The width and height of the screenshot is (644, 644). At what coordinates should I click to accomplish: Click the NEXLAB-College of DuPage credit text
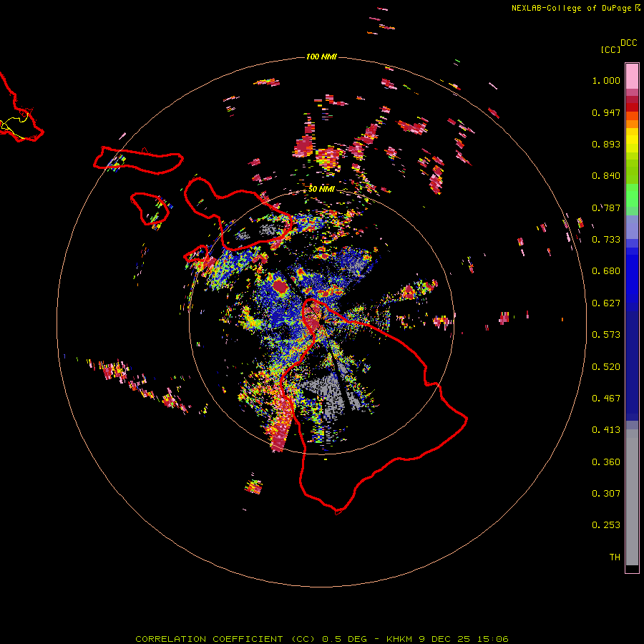tap(571, 8)
